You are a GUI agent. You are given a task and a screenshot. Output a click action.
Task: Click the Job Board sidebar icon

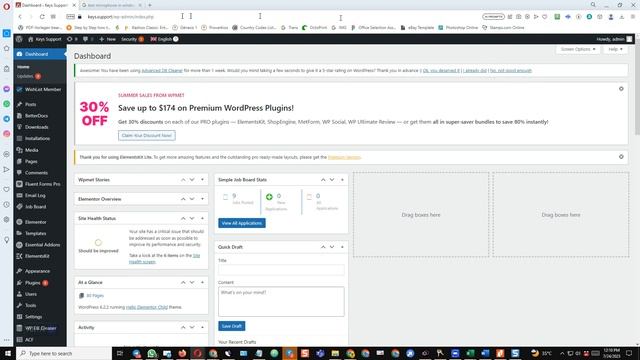point(19,207)
